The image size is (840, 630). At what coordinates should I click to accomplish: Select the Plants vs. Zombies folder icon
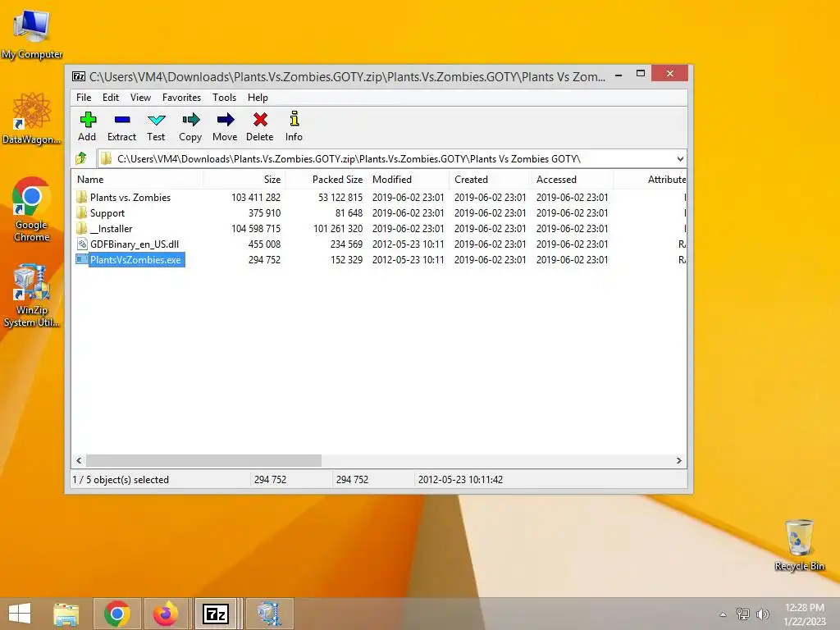click(x=81, y=197)
